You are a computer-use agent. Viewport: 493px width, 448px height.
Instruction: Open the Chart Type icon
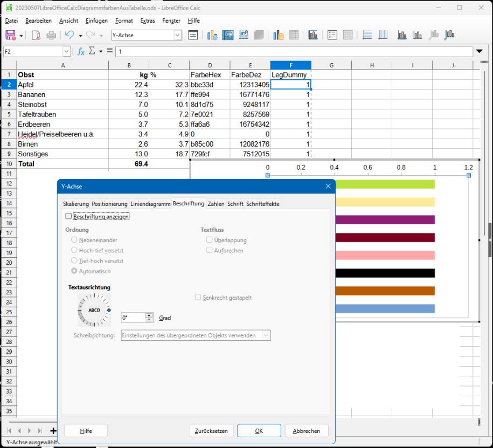(x=212, y=35)
